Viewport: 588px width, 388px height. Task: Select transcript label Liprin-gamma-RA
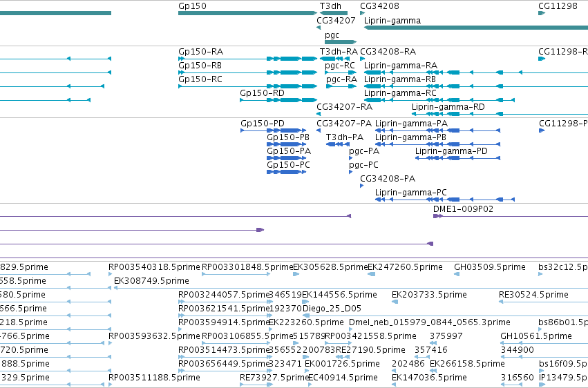click(401, 66)
